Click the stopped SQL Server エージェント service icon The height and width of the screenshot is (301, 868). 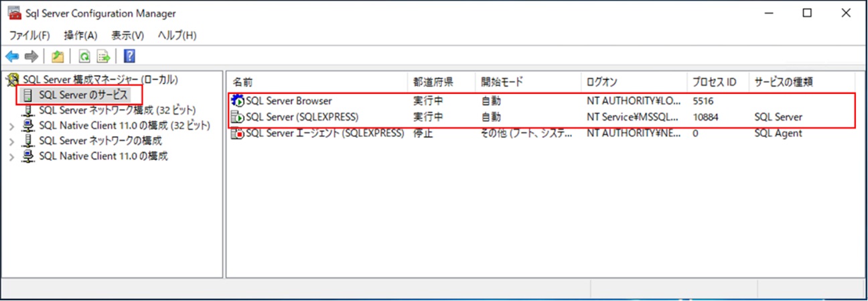tap(238, 133)
